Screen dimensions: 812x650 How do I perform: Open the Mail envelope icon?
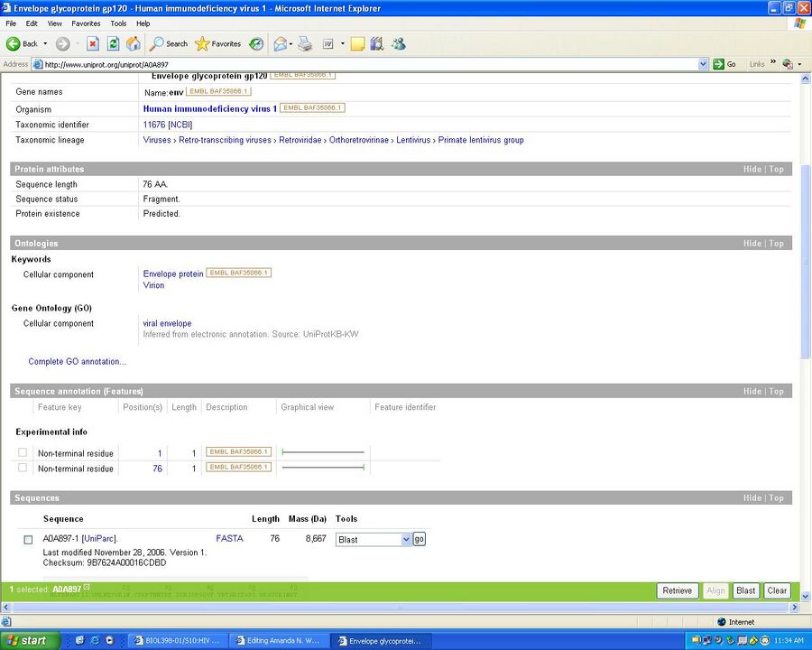pos(281,43)
